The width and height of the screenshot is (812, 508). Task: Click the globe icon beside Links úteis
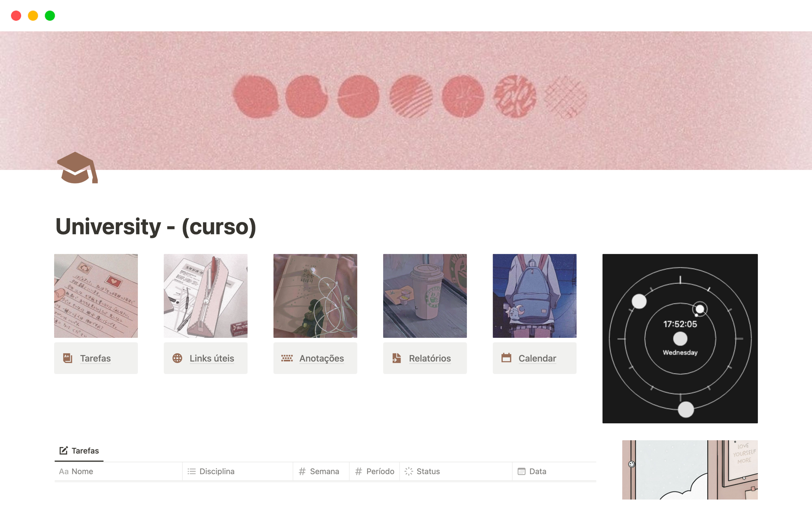pyautogui.click(x=177, y=358)
